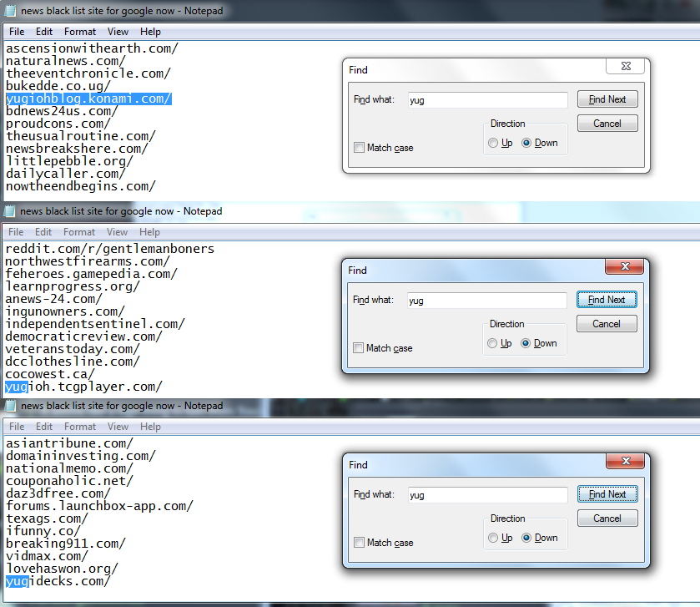Open Format menu in window listing veteranstoday.com
This screenshot has width=700, height=607.
point(79,232)
